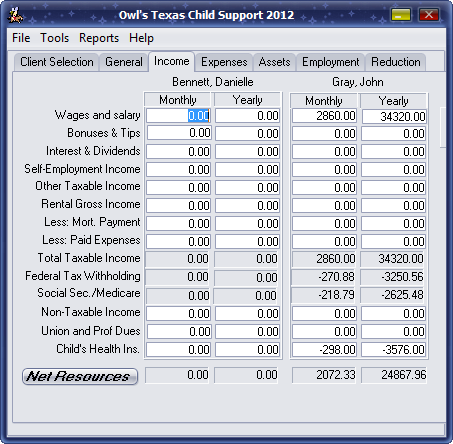Select Danielle's monthly Bonuses & Tips field
The width and height of the screenshot is (453, 444).
(x=179, y=133)
